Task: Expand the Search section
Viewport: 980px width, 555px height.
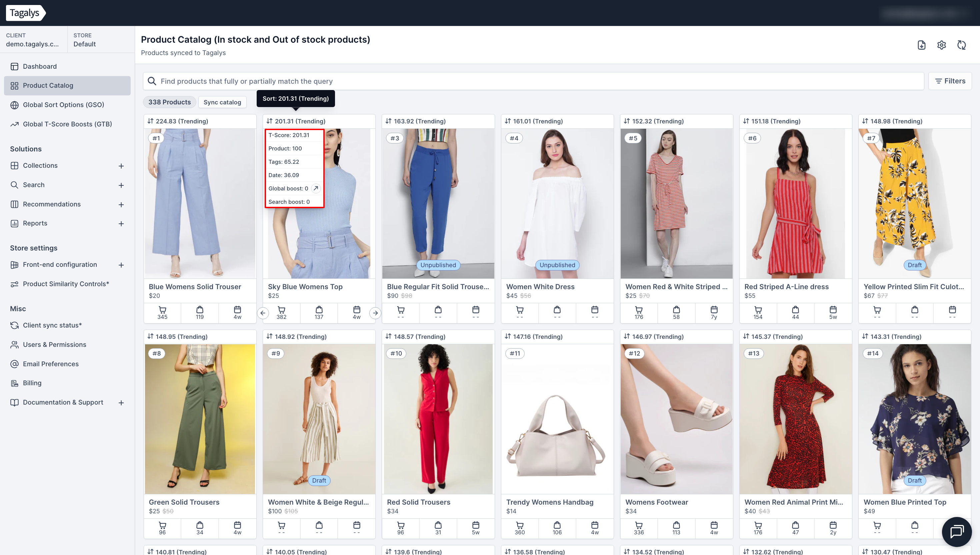Action: [121, 185]
